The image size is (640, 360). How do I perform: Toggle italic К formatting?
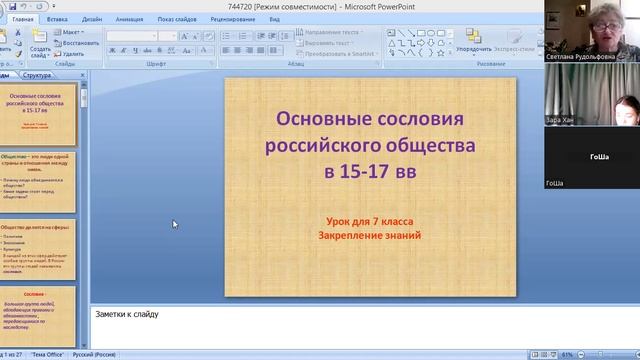pyautogui.click(x=124, y=50)
